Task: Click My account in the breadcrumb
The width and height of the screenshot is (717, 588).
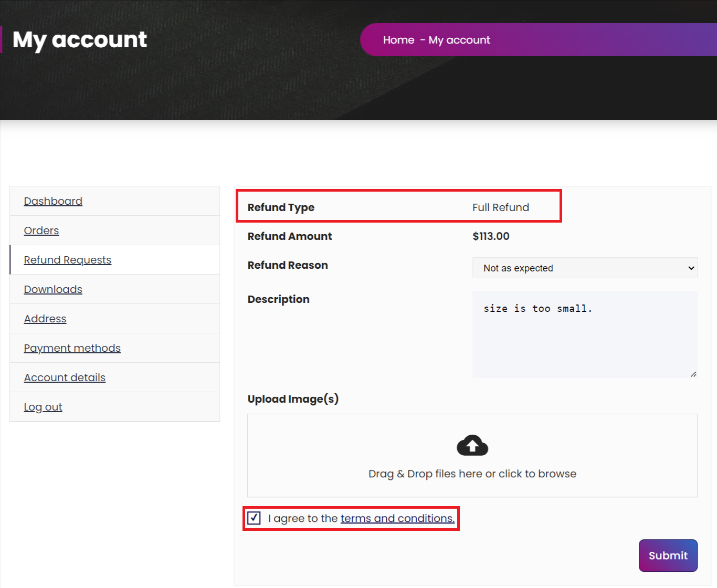Action: click(459, 39)
